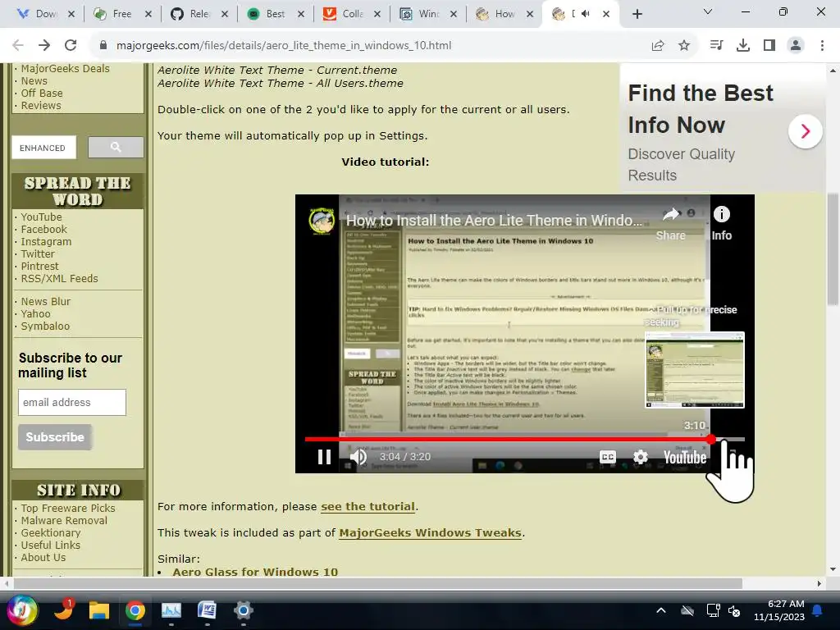This screenshot has width=840, height=630.
Task: Click the video Share arrow icon
Action: (671, 215)
